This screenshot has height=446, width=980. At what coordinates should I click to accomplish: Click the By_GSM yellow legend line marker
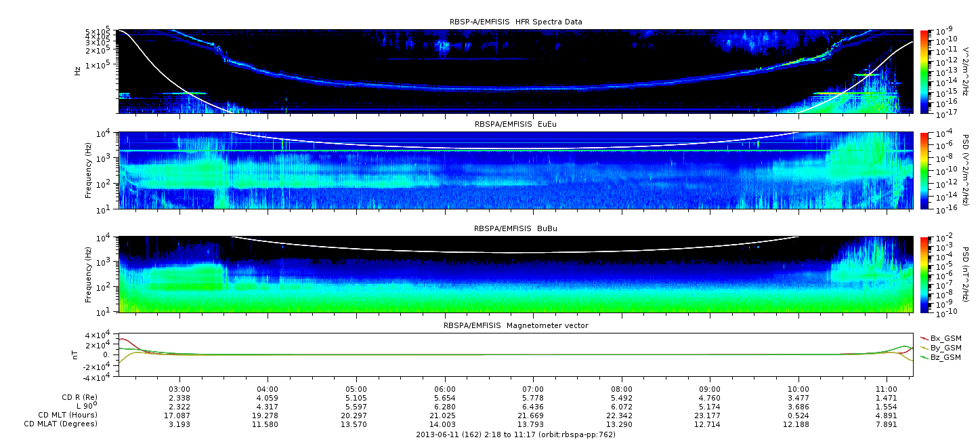click(924, 347)
